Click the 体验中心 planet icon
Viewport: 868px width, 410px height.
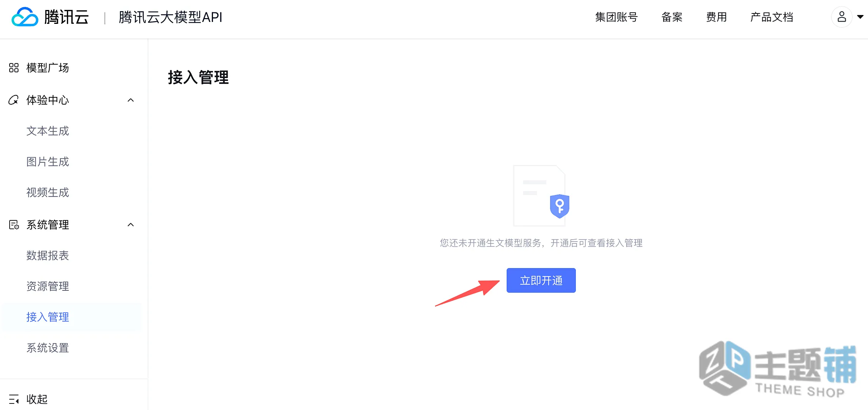pos(13,100)
